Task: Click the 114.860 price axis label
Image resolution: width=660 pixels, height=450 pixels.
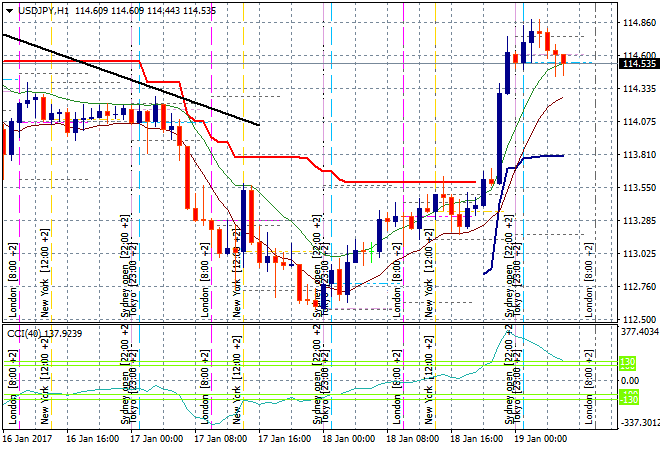Action: [x=639, y=23]
